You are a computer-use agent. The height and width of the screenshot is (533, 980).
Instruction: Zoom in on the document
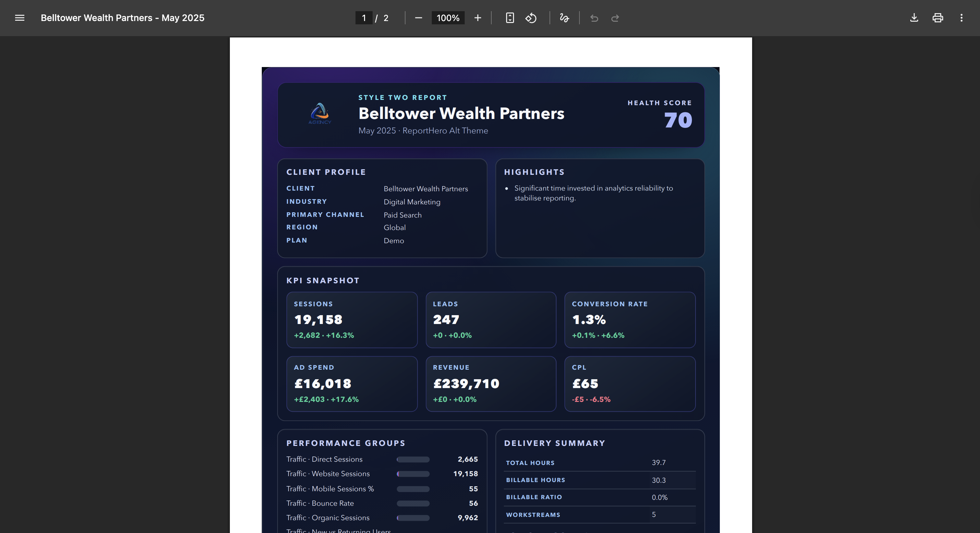tap(478, 18)
